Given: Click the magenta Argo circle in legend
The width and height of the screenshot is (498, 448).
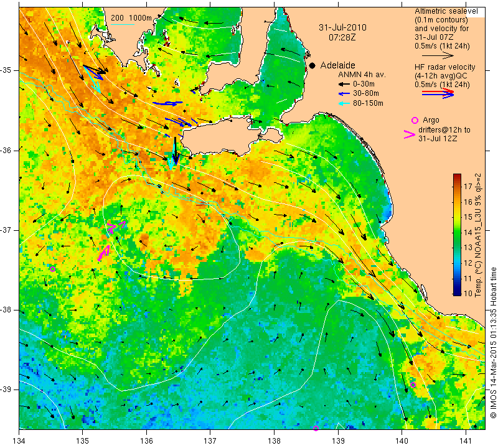Looking at the screenshot, I should tap(415, 120).
